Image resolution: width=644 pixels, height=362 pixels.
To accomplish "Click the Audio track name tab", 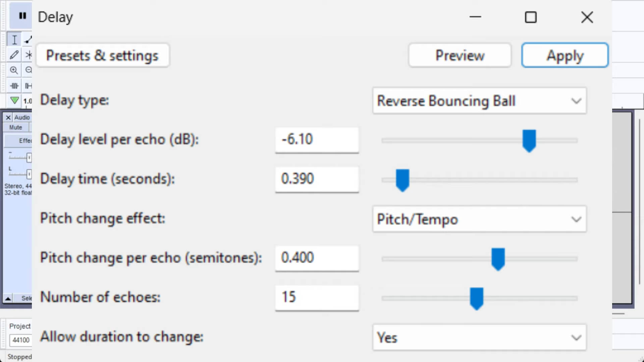I will (22, 117).
